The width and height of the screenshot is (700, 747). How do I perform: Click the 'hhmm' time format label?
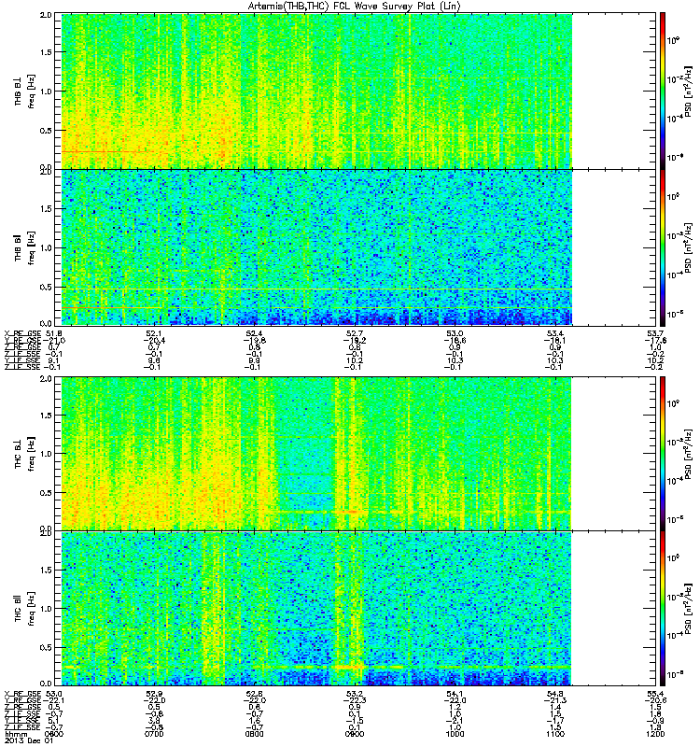coord(14,734)
